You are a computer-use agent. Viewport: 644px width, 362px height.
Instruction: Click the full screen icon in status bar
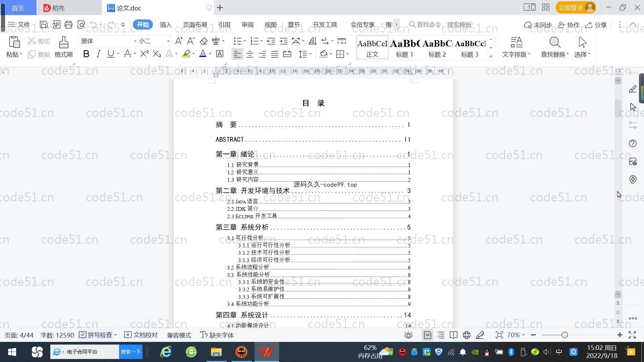click(632, 335)
